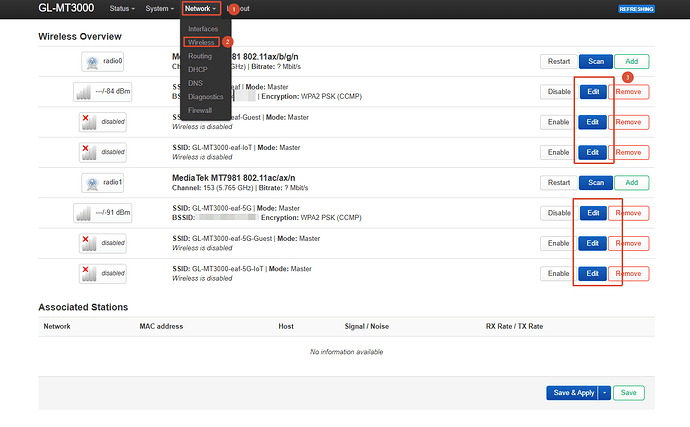The width and height of the screenshot is (690, 427).
Task: Open the System dropdown menu
Action: pos(159,8)
